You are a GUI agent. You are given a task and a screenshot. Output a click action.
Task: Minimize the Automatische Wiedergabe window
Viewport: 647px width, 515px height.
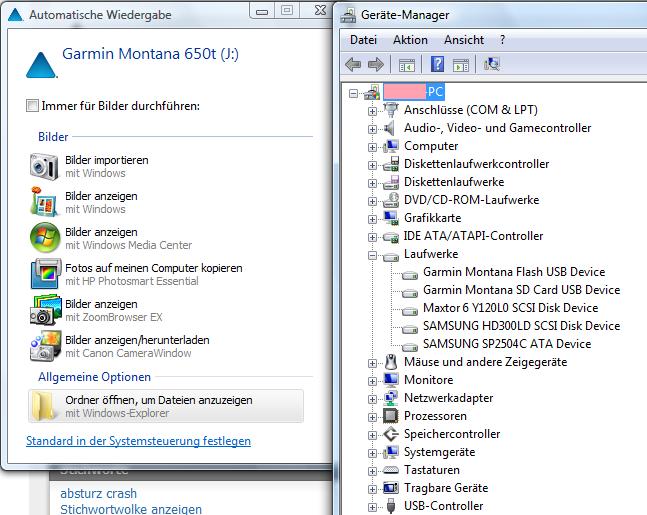(x=262, y=11)
